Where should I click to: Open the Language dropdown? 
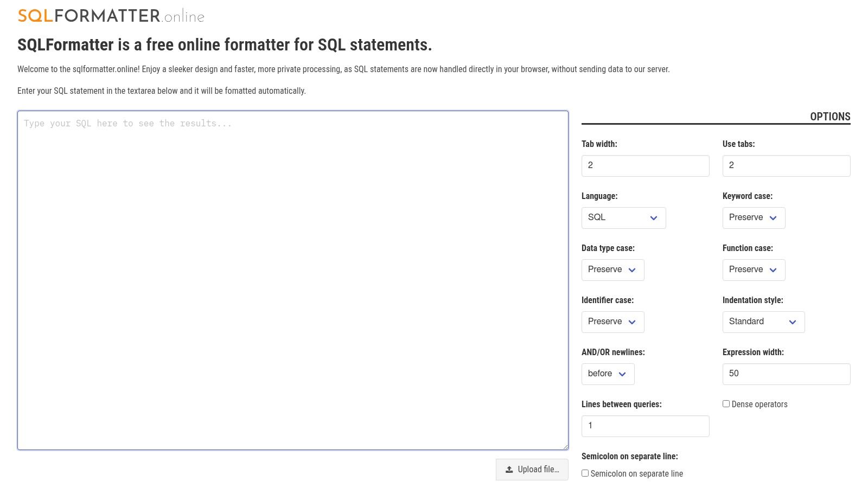[x=623, y=217]
